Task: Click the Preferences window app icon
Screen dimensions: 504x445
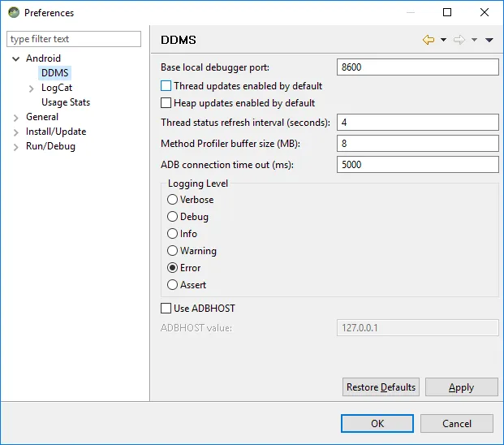Action: coord(14,12)
